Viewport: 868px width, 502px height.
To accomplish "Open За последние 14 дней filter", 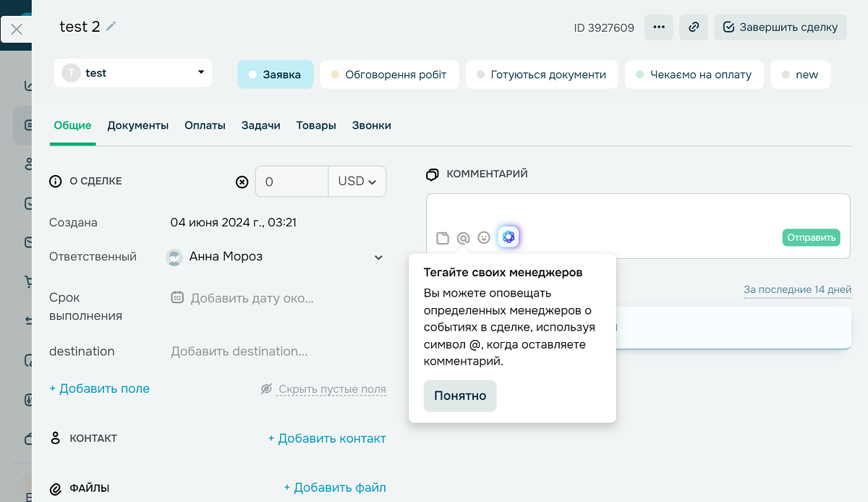I will coord(797,289).
